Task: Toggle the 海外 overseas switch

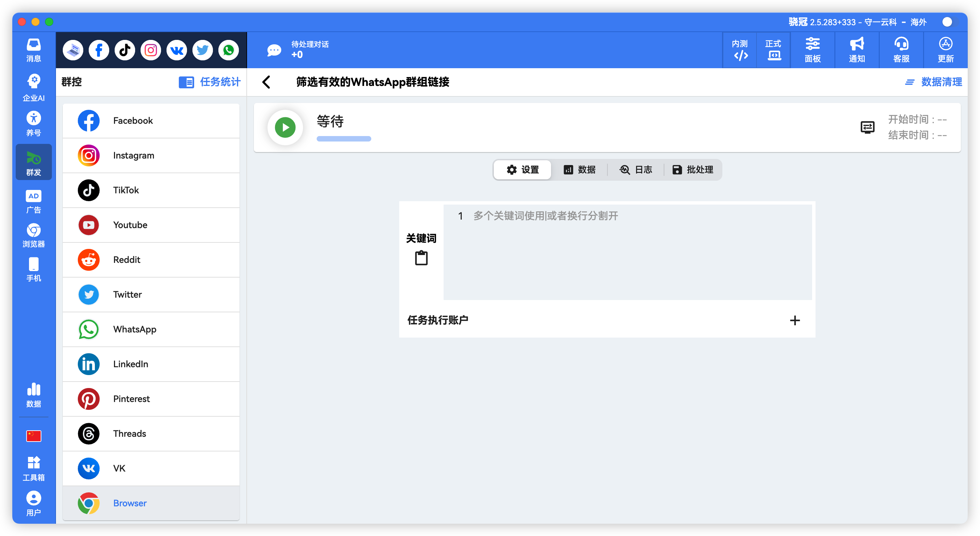Action: point(950,22)
